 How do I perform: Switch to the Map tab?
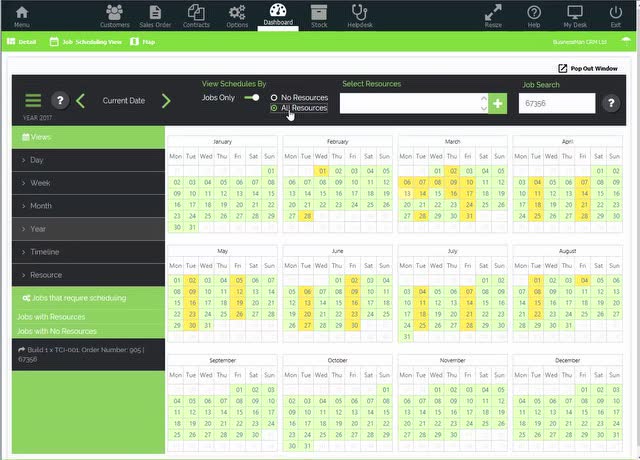coord(142,42)
